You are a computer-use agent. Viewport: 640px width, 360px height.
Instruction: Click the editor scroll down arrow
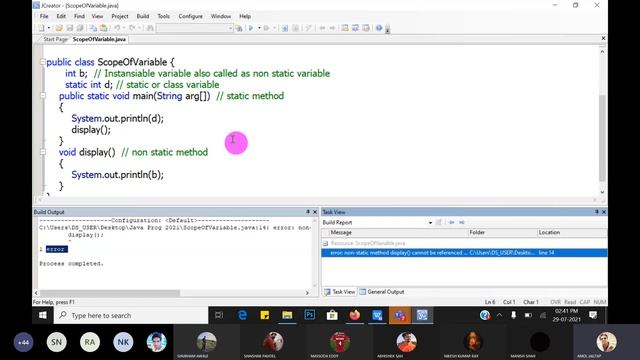click(602, 192)
